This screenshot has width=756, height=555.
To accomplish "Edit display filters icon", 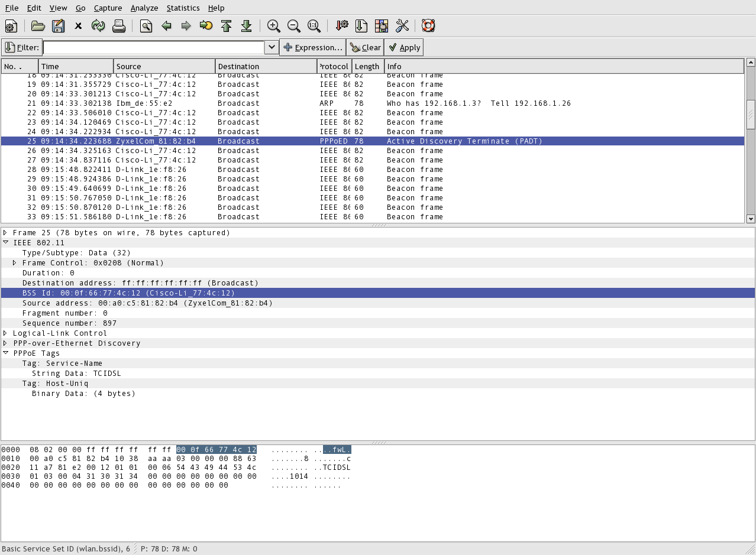I will pos(361,26).
